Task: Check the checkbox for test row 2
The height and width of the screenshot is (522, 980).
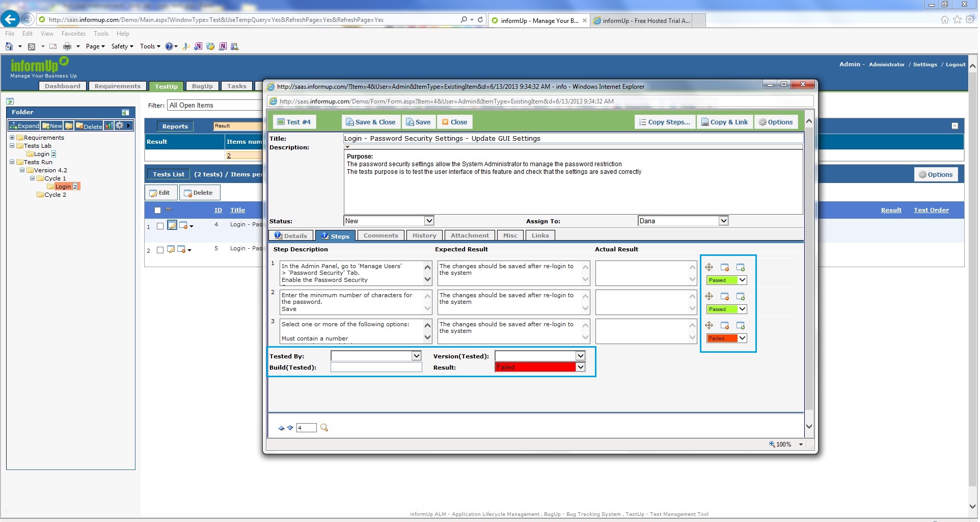Action: 160,250
